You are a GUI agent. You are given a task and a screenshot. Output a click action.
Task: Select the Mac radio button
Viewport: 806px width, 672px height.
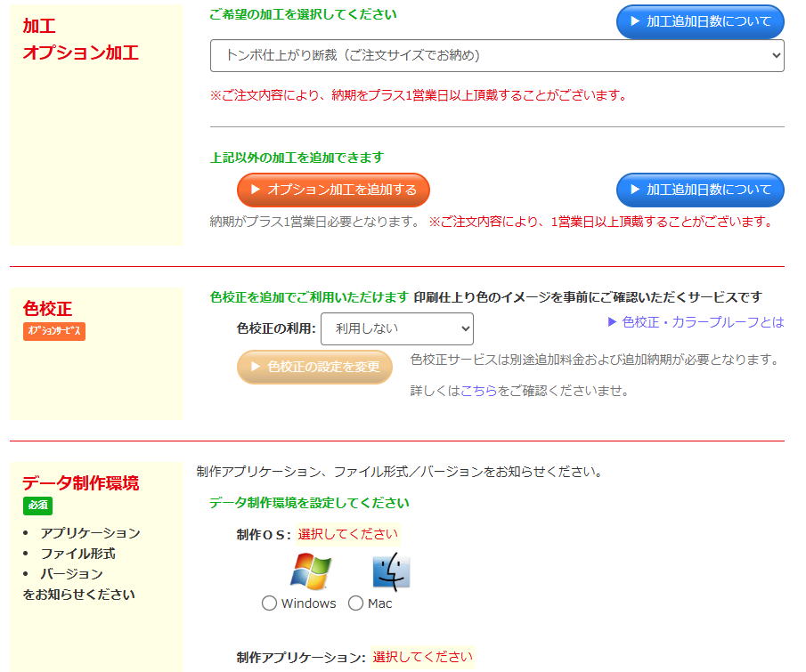[x=355, y=603]
